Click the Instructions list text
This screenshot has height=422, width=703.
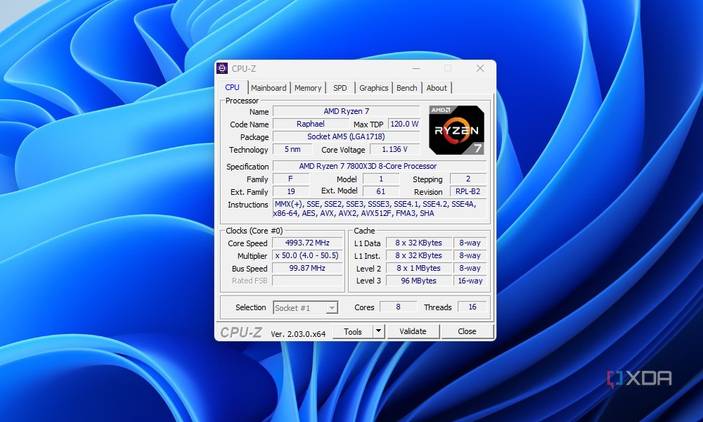coord(379,209)
